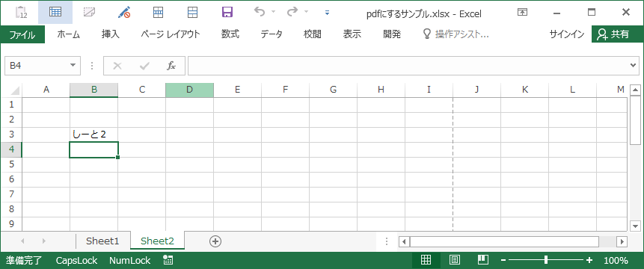Click the Undo arrow
Image resolution: width=644 pixels, height=269 pixels.
pos(259,12)
